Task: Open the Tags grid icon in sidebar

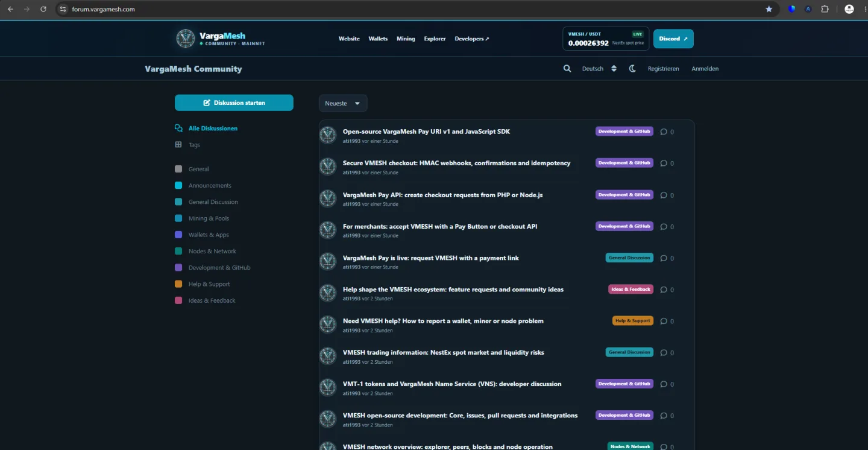Action: click(178, 145)
